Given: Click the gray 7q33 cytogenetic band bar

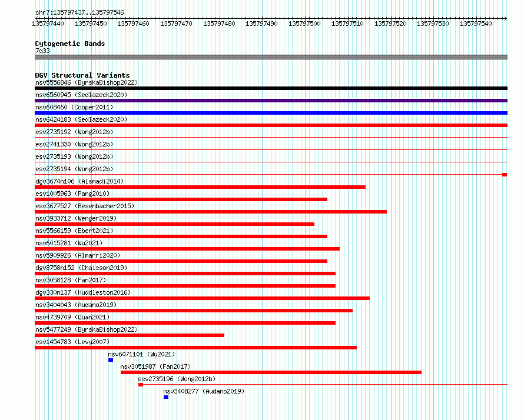Looking at the screenshot, I should (271, 57).
